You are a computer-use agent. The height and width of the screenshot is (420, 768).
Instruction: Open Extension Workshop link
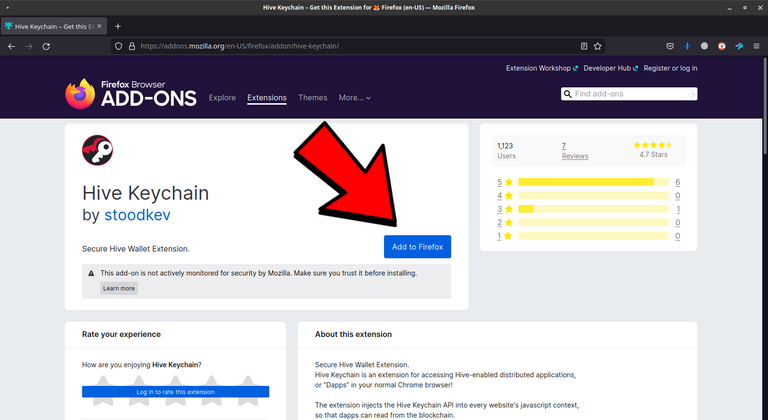[542, 68]
